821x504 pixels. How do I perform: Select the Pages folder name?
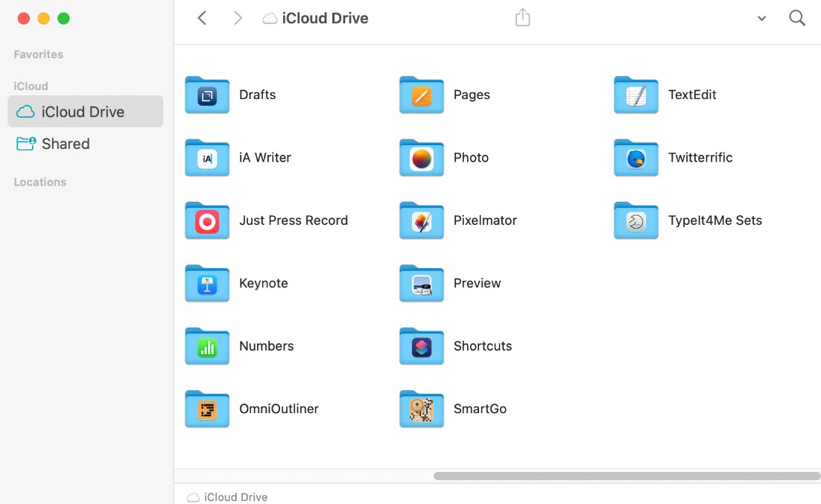(x=472, y=95)
